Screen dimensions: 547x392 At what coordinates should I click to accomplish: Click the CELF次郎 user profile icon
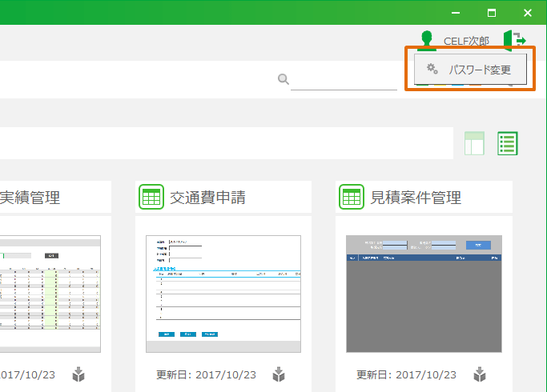tap(428, 41)
